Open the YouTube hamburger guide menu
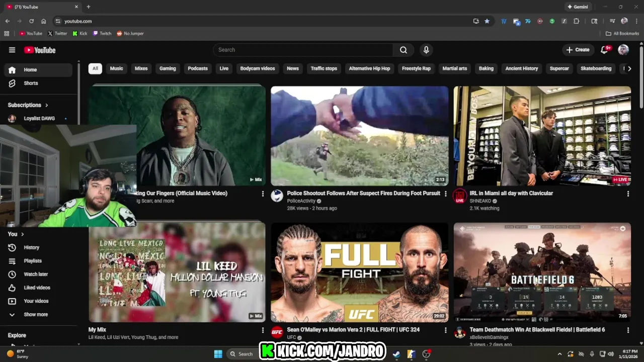 coord(12,50)
